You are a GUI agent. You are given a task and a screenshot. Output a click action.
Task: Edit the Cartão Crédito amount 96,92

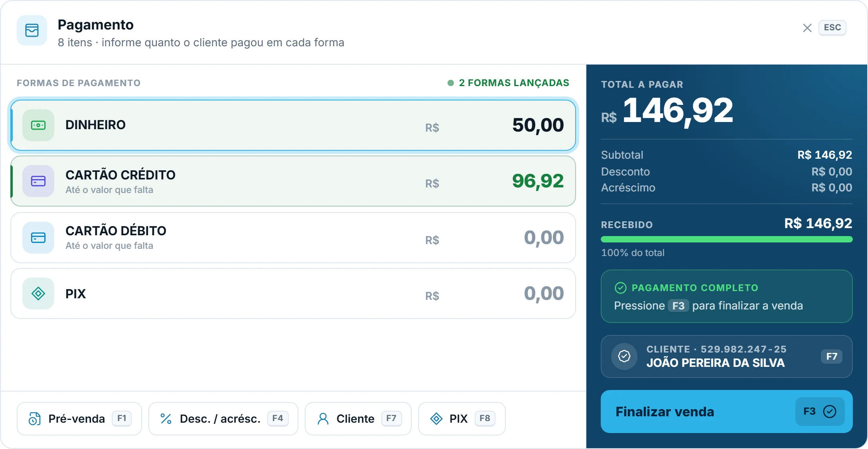[x=538, y=181]
